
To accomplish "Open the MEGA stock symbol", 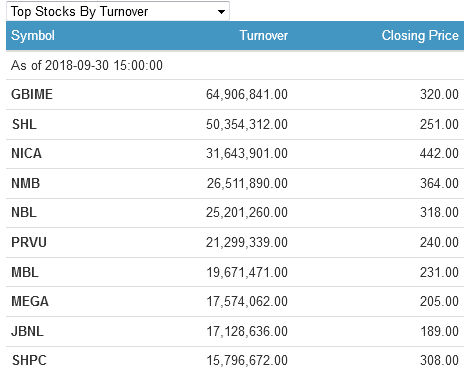I will coord(30,301).
